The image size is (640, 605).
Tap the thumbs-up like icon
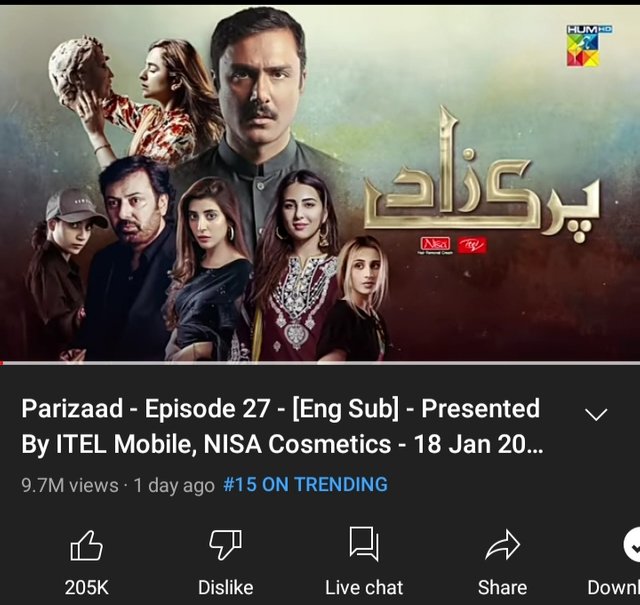tap(87, 545)
